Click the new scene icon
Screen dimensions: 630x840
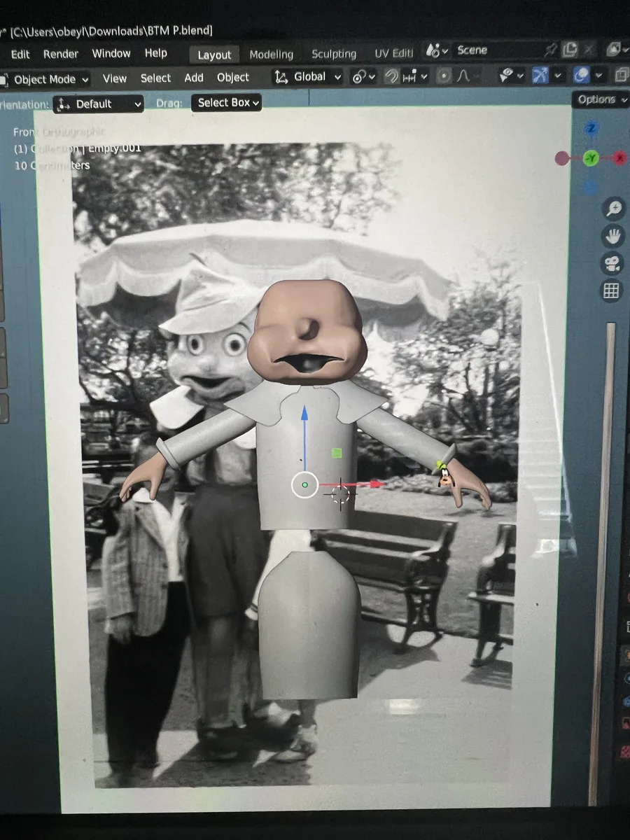570,50
